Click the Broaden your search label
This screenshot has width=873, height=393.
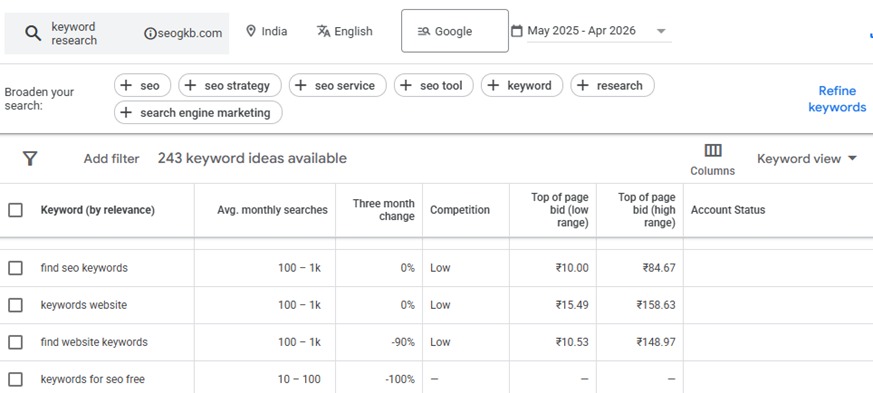(39, 99)
